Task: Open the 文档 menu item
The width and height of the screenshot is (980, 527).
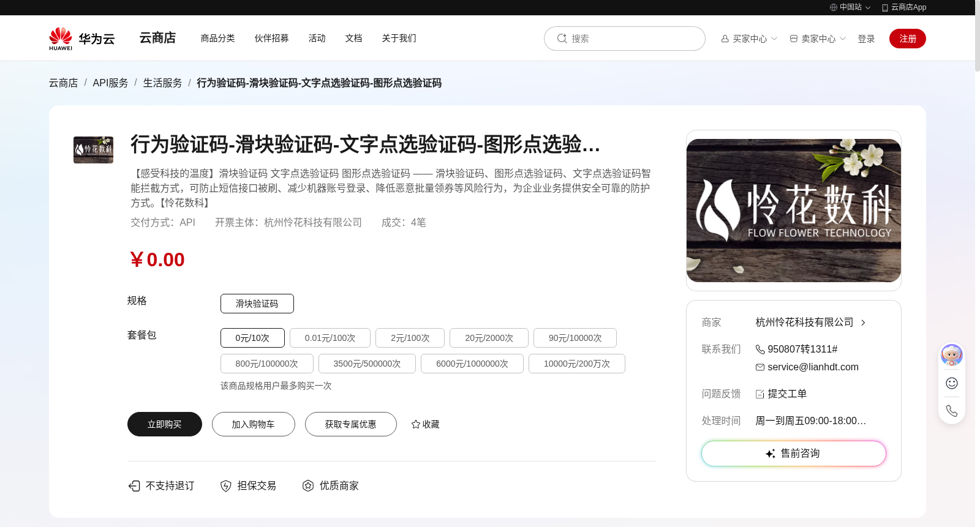Action: pyautogui.click(x=354, y=38)
